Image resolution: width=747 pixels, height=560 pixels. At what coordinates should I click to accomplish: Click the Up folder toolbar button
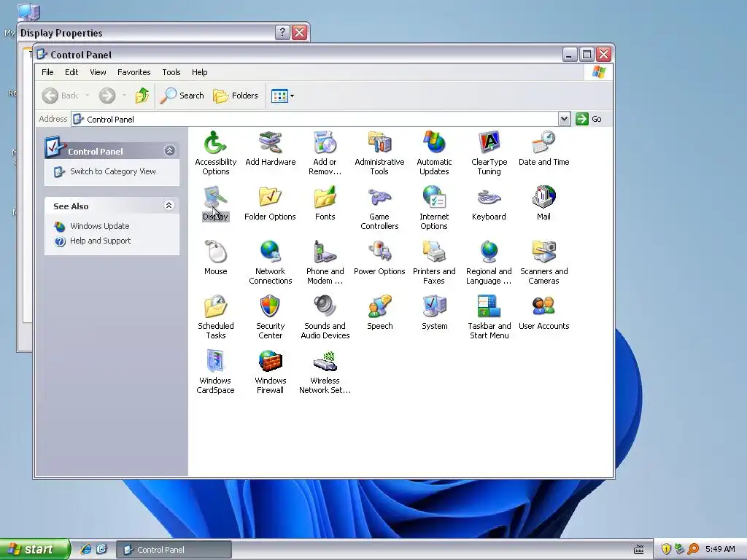142,96
